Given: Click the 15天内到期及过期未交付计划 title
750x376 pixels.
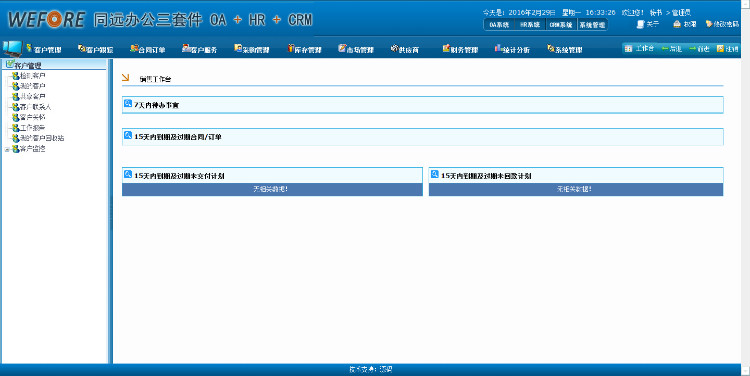Looking at the screenshot, I should point(179,176).
